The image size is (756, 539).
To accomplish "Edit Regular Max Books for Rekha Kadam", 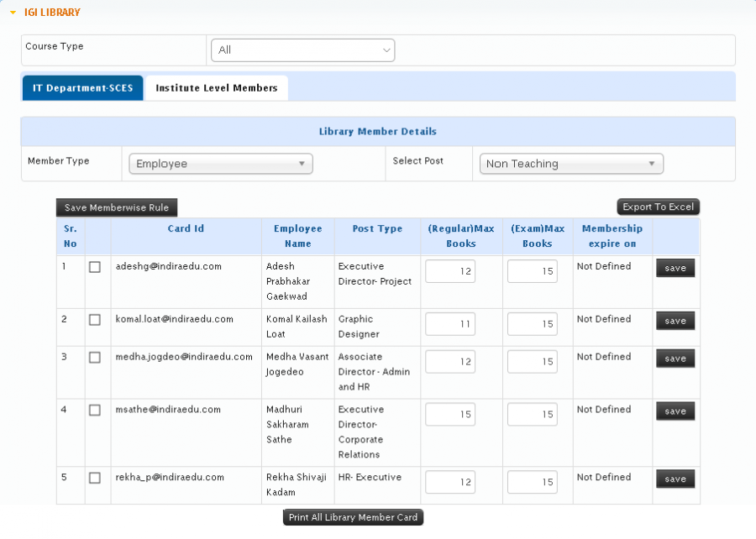I will pos(450,482).
